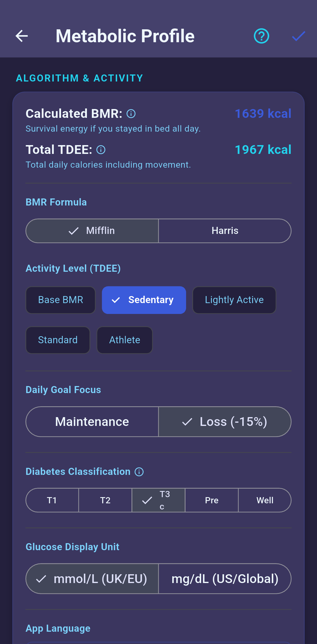Tap the back arrow icon
Viewport: 317px width, 644px height.
22,36
